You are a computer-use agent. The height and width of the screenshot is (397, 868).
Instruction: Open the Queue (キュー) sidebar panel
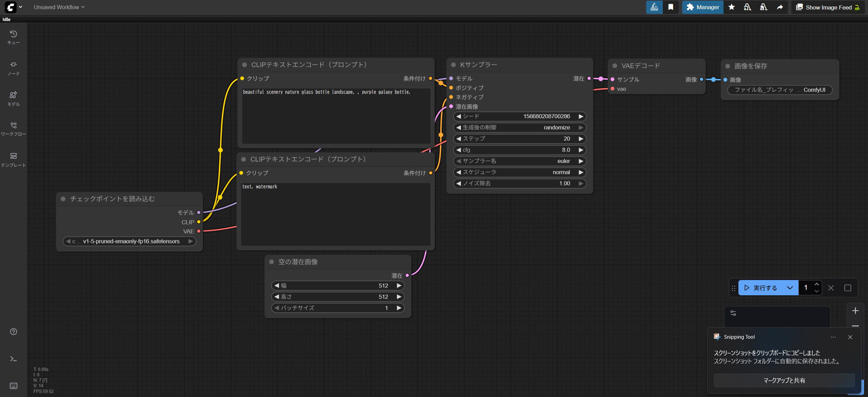point(13,37)
